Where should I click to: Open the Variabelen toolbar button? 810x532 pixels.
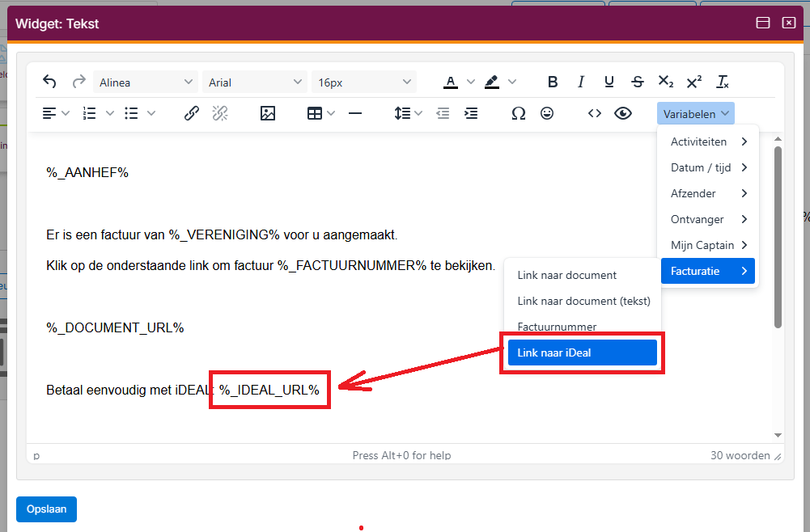click(x=696, y=114)
